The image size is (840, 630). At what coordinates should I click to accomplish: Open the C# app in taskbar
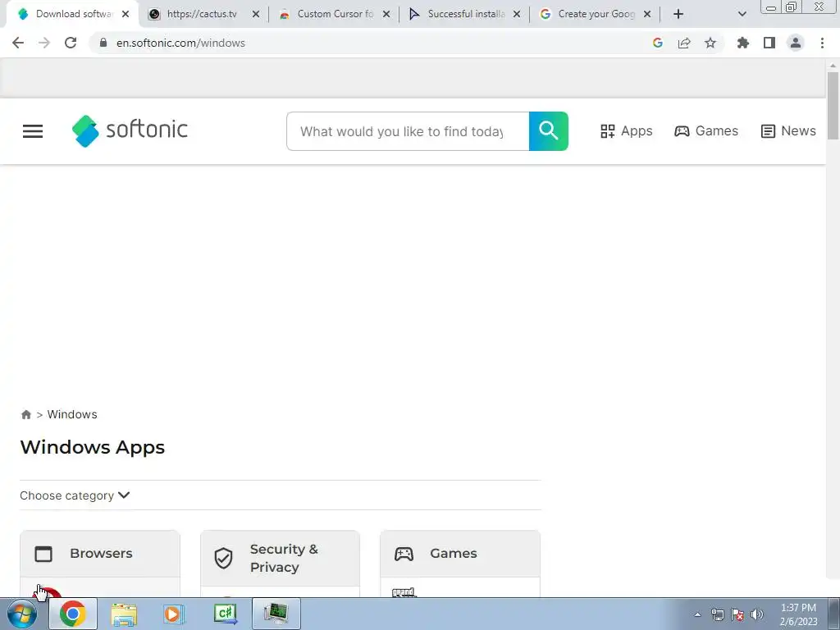(225, 614)
